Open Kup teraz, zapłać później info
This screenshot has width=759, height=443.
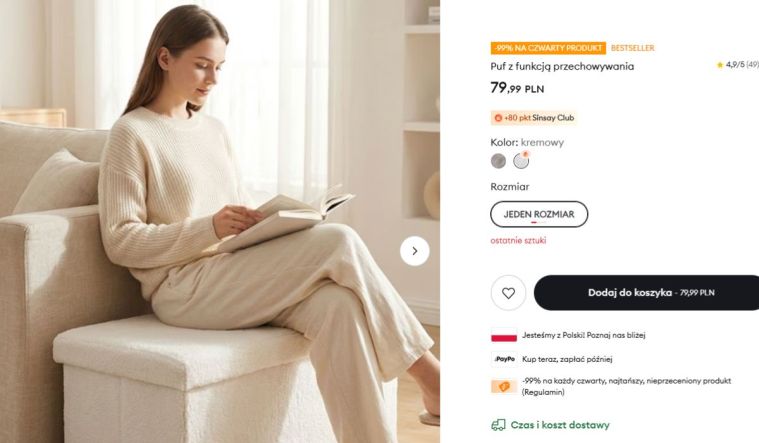pos(567,359)
